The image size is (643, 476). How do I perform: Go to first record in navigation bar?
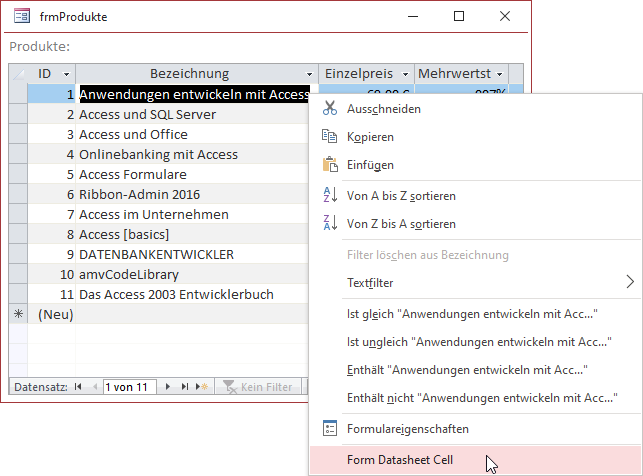[x=78, y=387]
